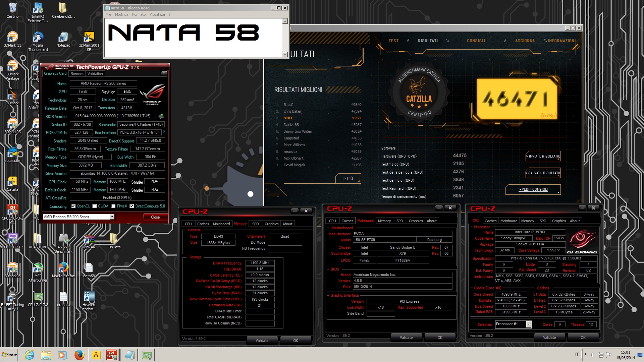Open VEDI I CONSIGLI link
This screenshot has height=362, width=644.
pos(533,189)
